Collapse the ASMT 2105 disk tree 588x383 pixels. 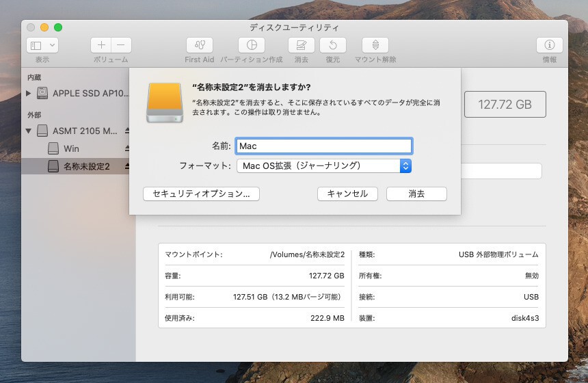point(28,131)
